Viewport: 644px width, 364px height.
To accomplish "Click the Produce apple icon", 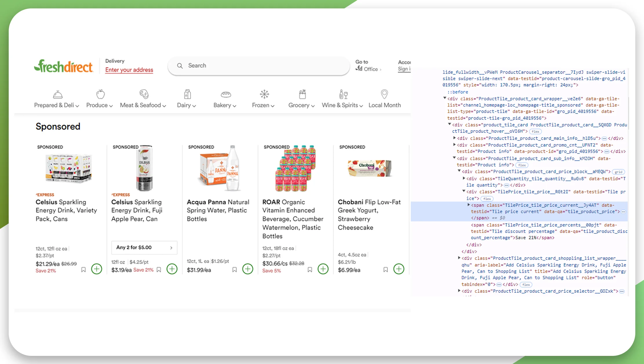I will tap(101, 94).
